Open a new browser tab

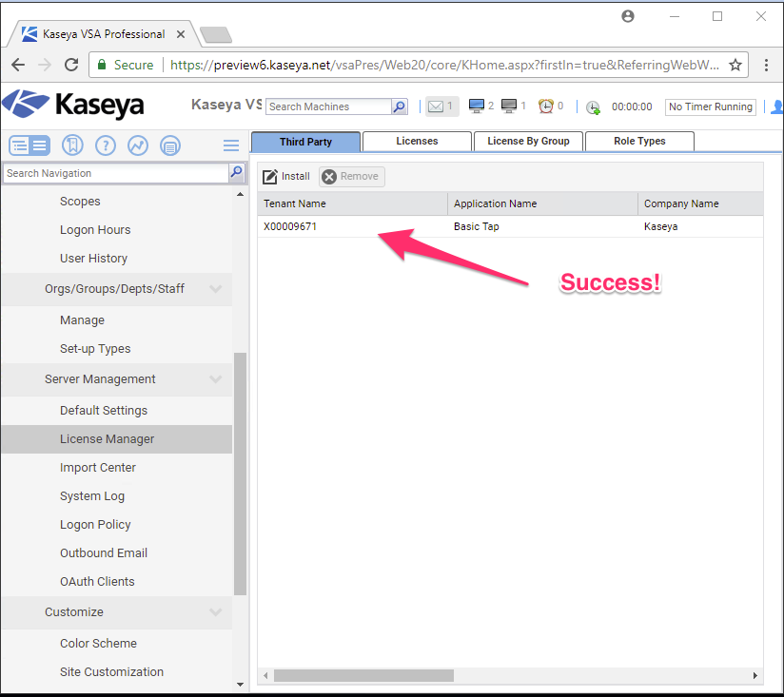click(x=215, y=35)
